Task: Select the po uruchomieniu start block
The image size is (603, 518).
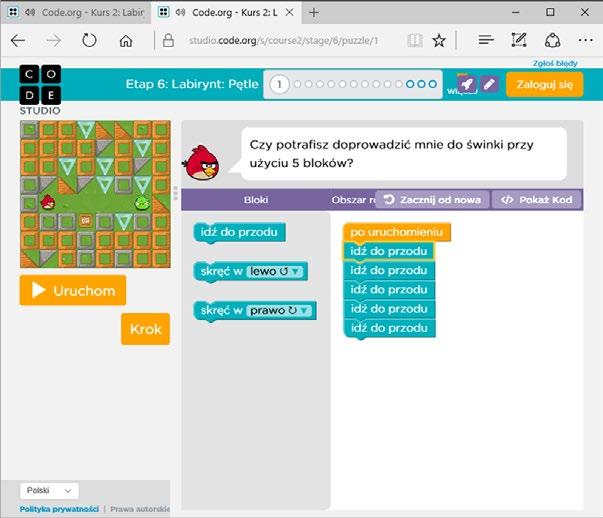Action: [396, 232]
